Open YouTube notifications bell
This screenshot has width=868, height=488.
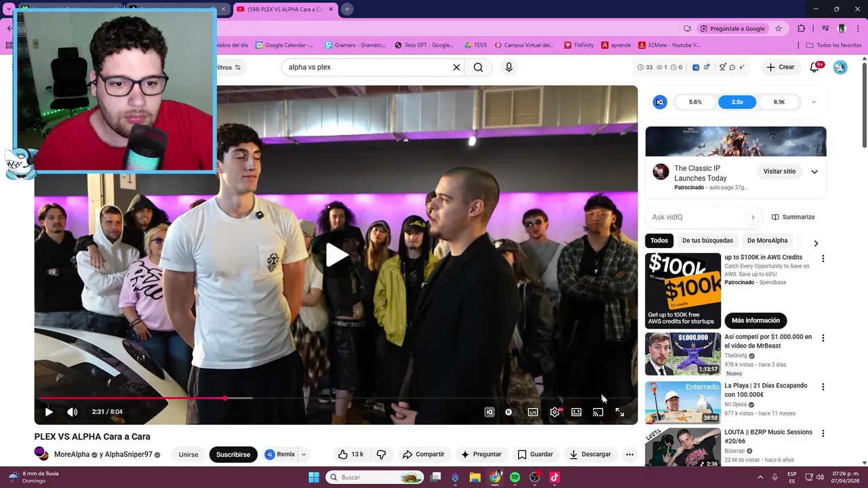[x=815, y=67]
